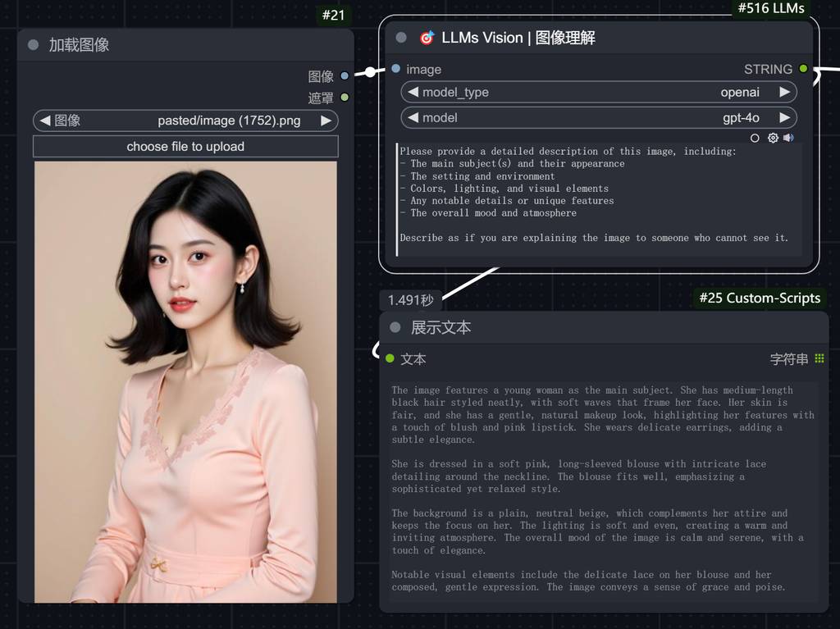Collapse the LLMs Vision node via header dot

pos(400,37)
